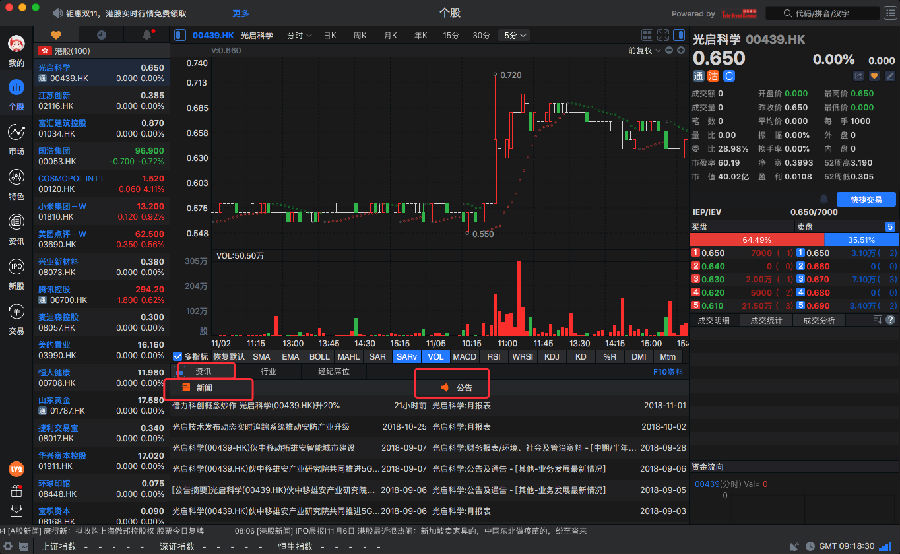Screen dimensions: 900x554
Task: Open the IPO 新股 icon in sidebar
Action: pyautogui.click(x=16, y=267)
